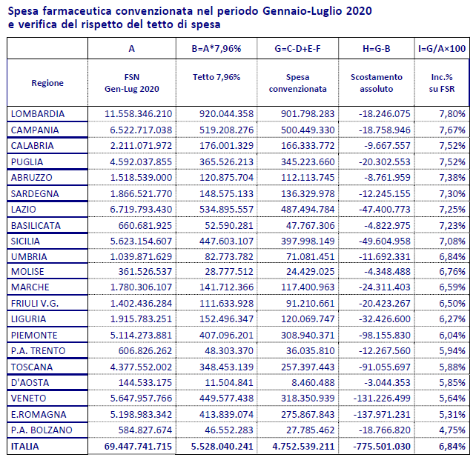Select the FSN Gen-Lug 2020 header
Viewport: 476px width, 460px height.
point(132,83)
